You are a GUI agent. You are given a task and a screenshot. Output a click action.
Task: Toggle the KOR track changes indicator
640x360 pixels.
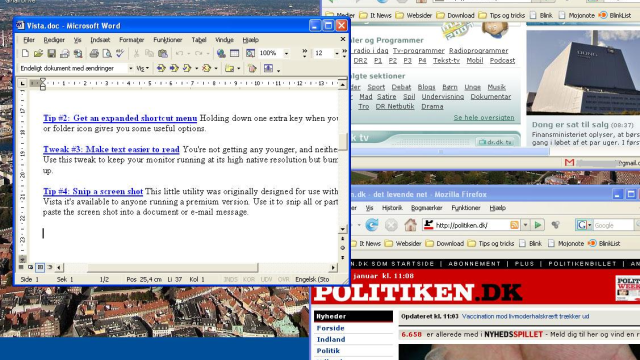pos(249,280)
